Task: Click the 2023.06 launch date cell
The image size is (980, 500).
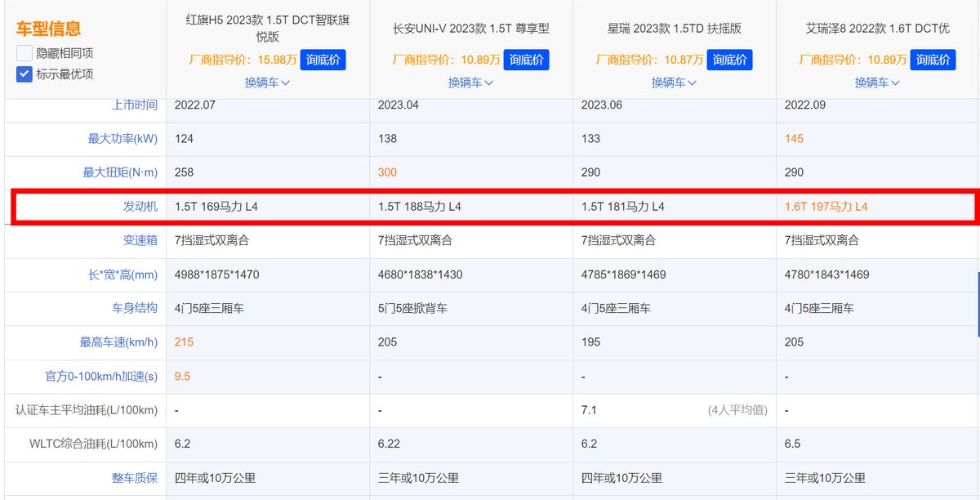Action: (x=602, y=105)
